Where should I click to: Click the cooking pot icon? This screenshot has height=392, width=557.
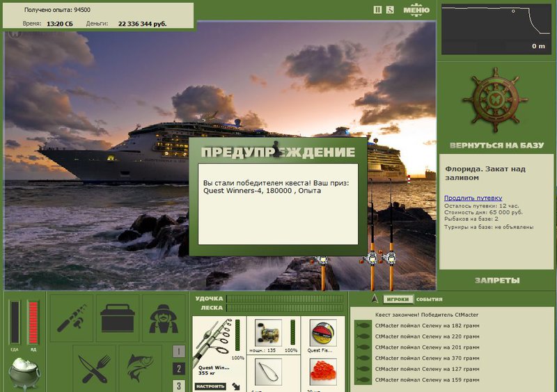coord(24,373)
